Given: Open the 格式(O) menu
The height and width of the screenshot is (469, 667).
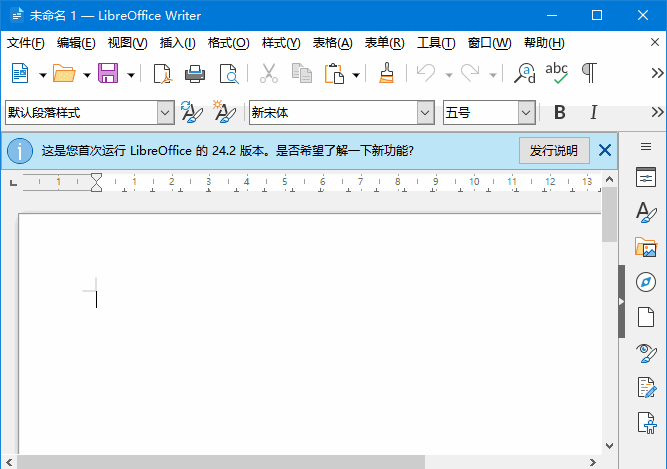Looking at the screenshot, I should [228, 43].
